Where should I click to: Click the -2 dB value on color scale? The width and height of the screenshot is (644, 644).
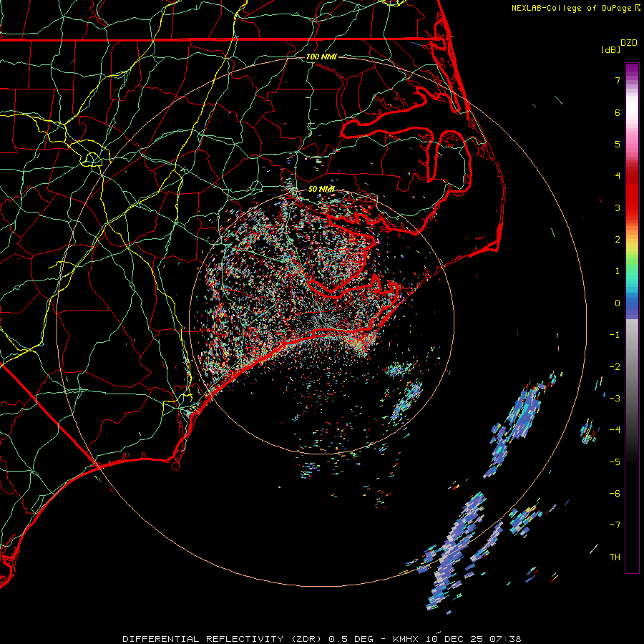click(615, 367)
